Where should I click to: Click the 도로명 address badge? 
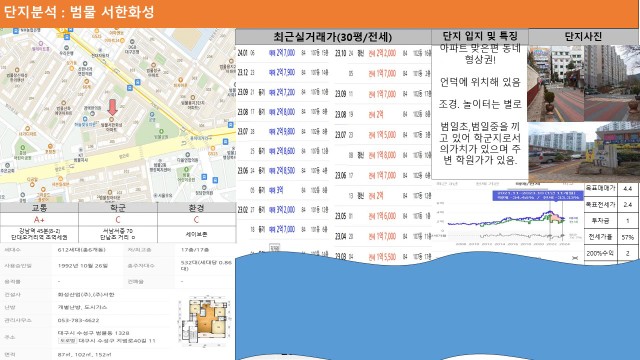(67, 340)
